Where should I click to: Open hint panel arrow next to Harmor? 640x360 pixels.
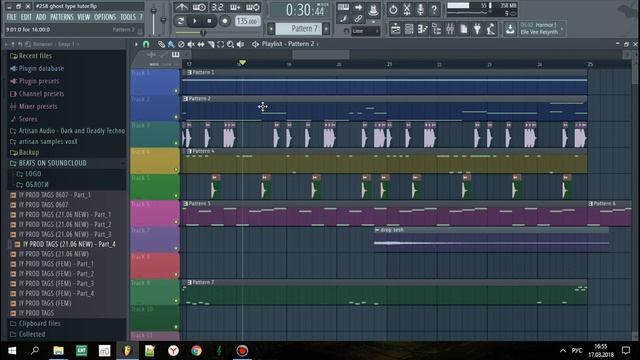[x=562, y=29]
